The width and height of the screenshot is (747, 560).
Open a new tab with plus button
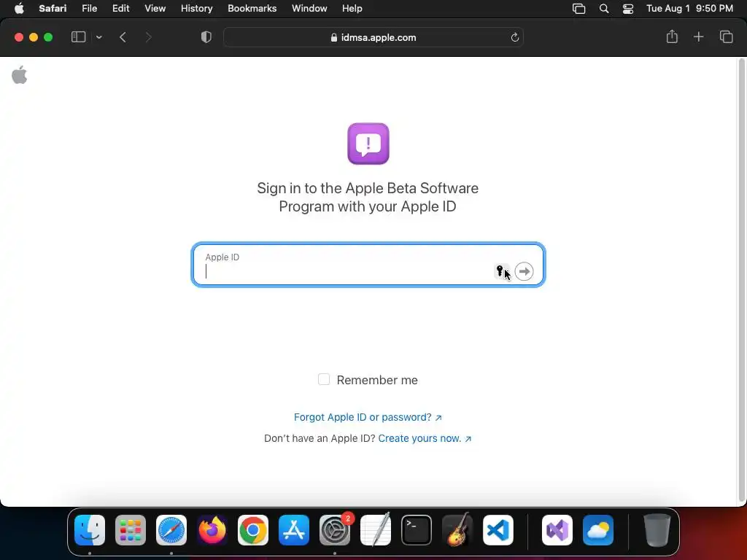[698, 36]
